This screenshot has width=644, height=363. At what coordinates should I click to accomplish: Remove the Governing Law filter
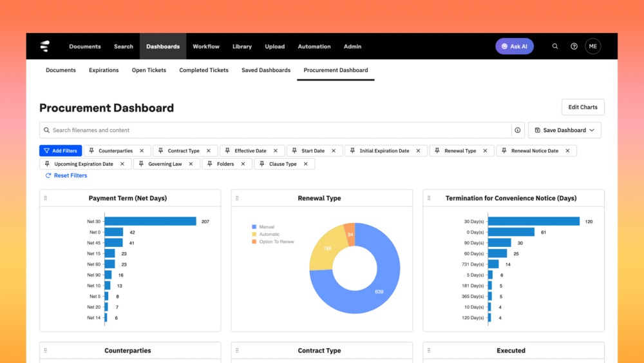(191, 164)
